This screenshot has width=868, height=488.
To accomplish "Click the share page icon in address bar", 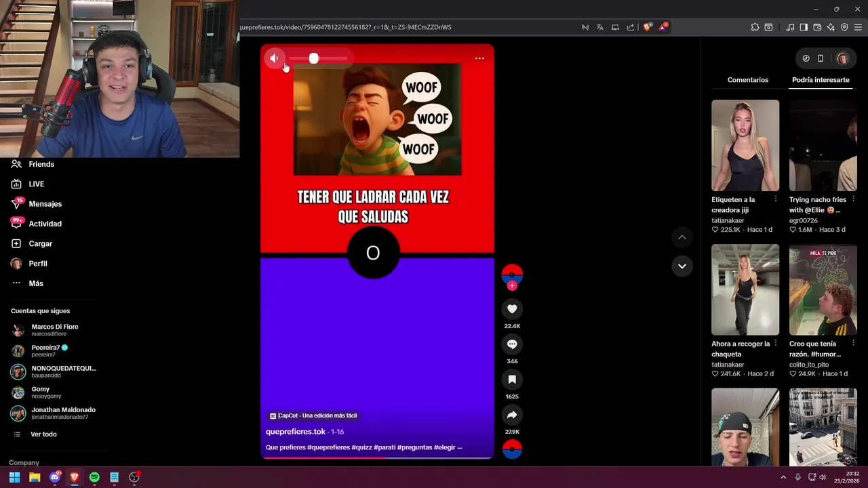I will pyautogui.click(x=631, y=27).
